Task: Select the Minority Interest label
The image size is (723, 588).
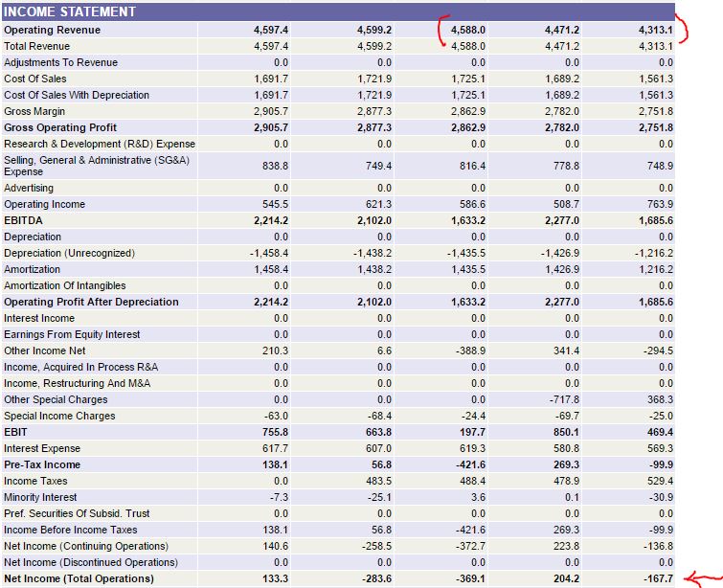Action: (40, 497)
